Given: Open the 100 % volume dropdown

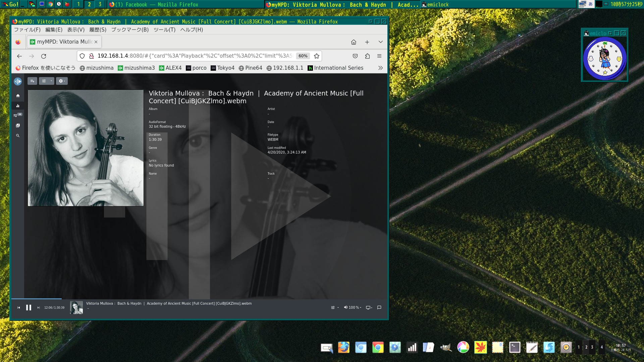Looking at the screenshot, I should (x=352, y=307).
